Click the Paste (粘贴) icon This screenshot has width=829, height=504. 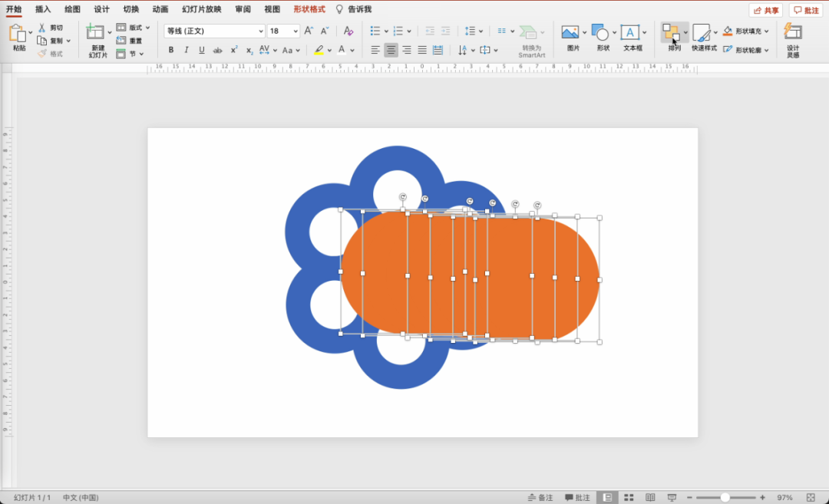point(18,33)
